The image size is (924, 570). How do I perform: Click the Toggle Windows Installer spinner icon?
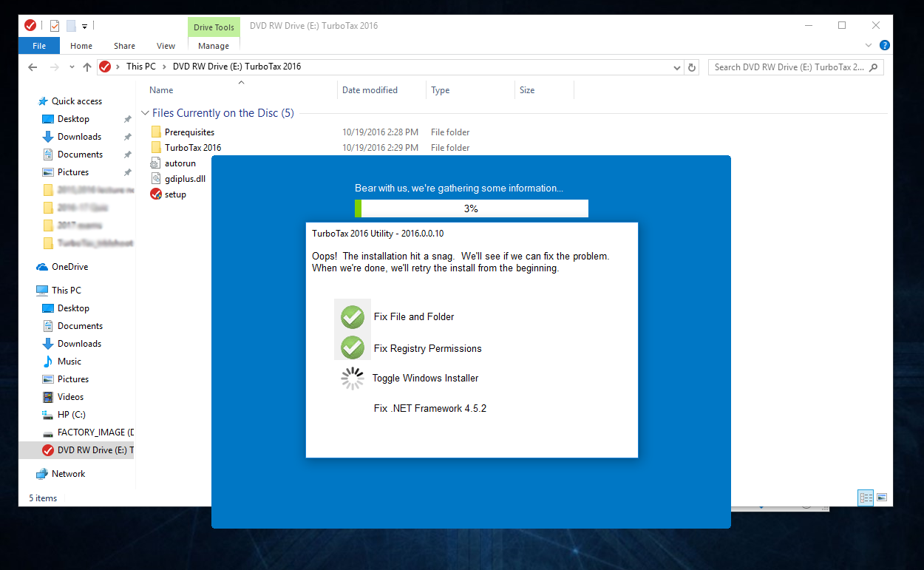(x=353, y=379)
